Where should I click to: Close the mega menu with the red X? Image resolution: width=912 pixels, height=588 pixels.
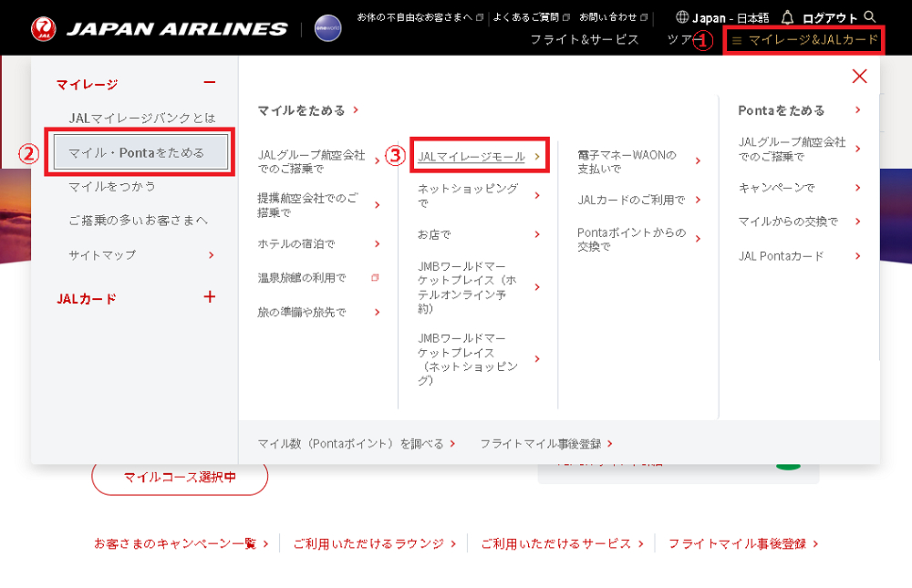click(x=859, y=77)
